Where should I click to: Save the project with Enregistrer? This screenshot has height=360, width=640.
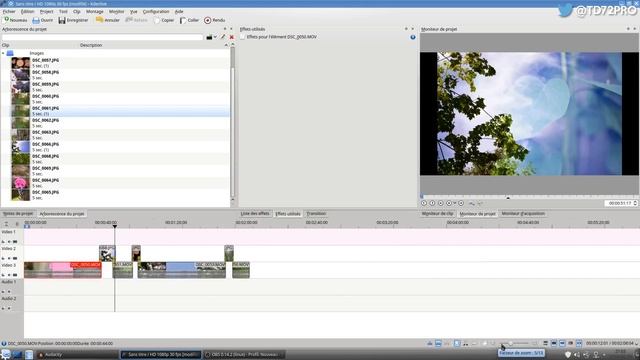73,20
